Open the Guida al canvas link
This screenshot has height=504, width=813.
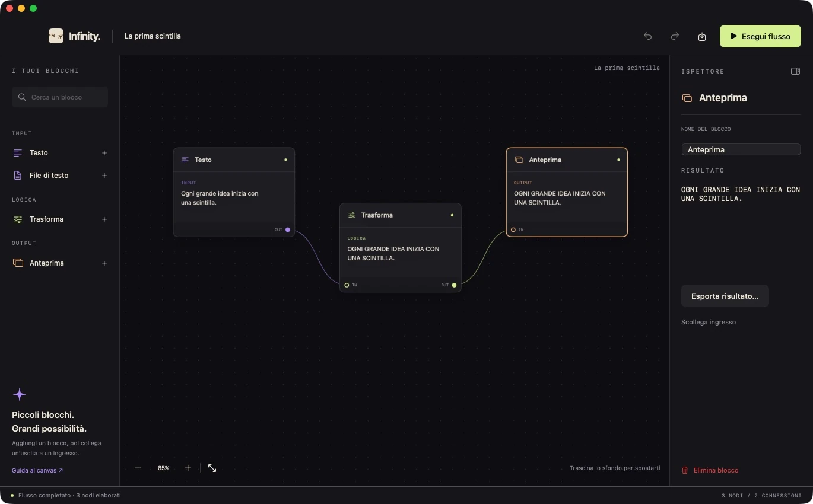point(37,471)
